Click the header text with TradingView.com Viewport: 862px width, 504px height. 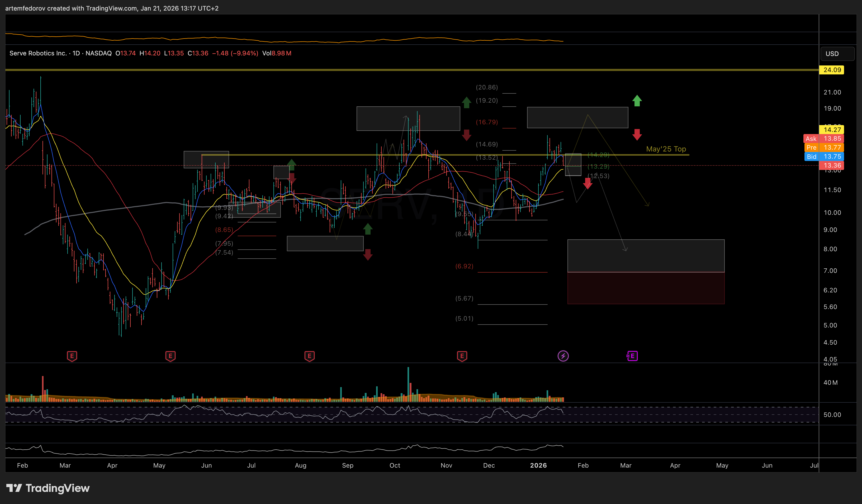(112, 8)
